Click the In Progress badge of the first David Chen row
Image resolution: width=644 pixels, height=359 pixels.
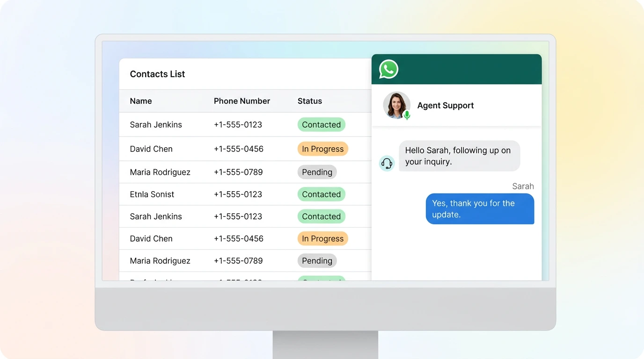click(x=323, y=149)
